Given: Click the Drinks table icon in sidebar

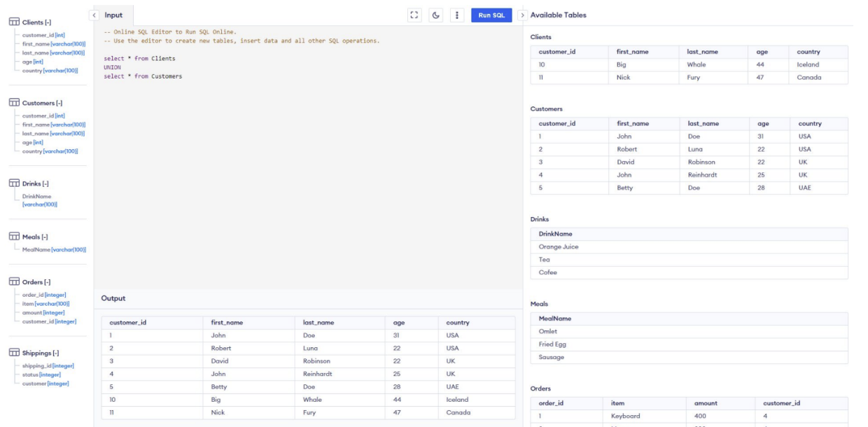Looking at the screenshot, I should tap(14, 184).
